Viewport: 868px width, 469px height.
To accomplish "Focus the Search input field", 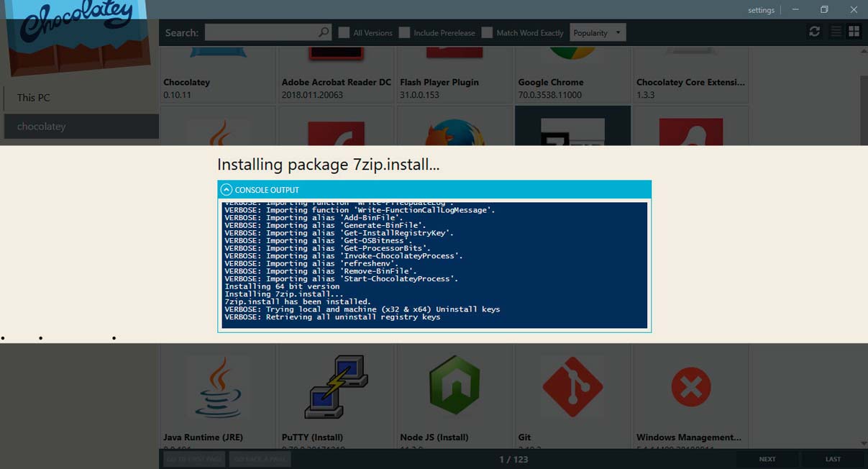I will (262, 32).
